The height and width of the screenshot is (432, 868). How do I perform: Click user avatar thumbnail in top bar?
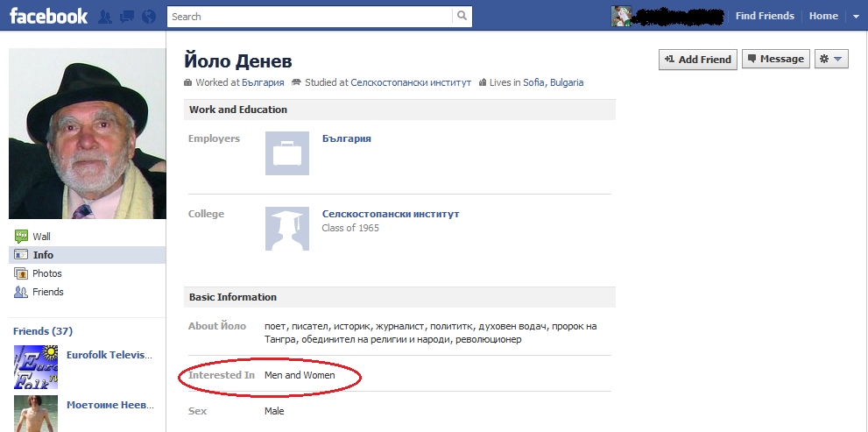[621, 16]
